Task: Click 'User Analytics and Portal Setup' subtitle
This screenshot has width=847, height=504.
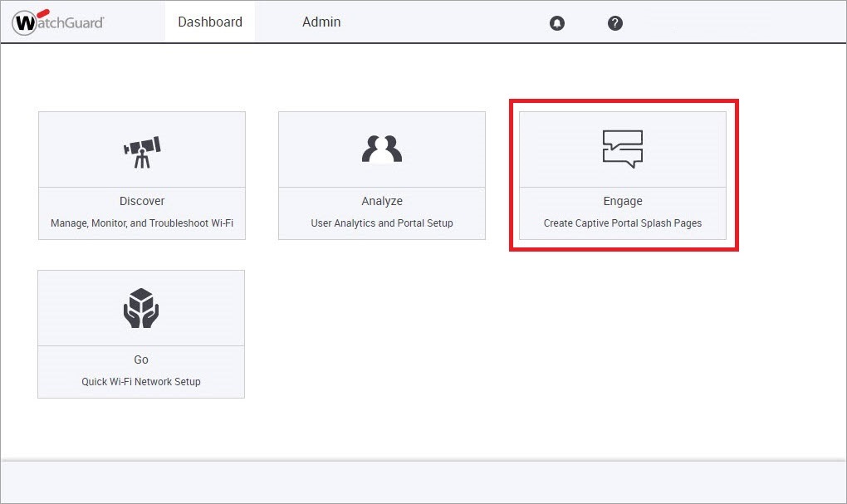Action: 381,223
